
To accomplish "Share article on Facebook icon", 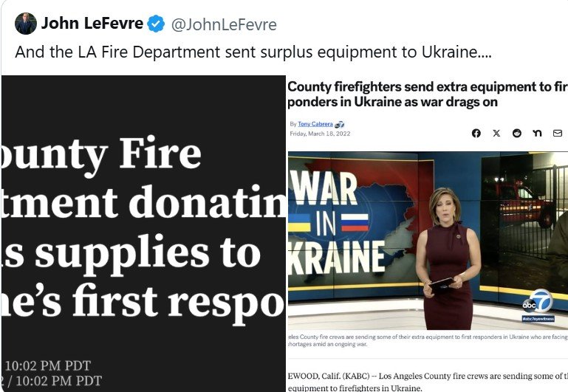I will 476,133.
